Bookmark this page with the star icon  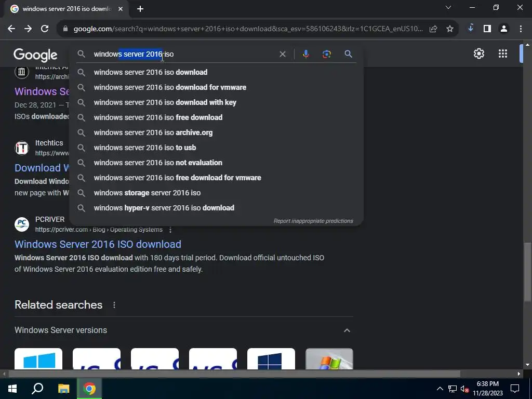pos(450,29)
